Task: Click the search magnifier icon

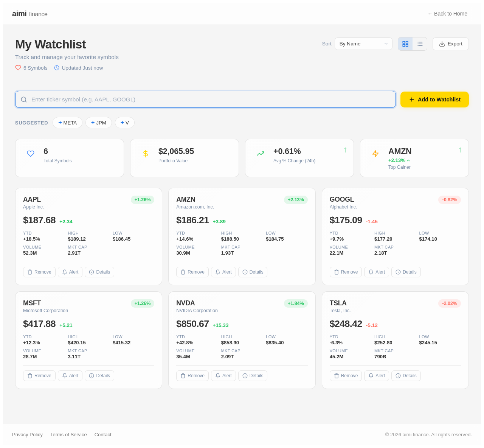Action: coord(24,100)
